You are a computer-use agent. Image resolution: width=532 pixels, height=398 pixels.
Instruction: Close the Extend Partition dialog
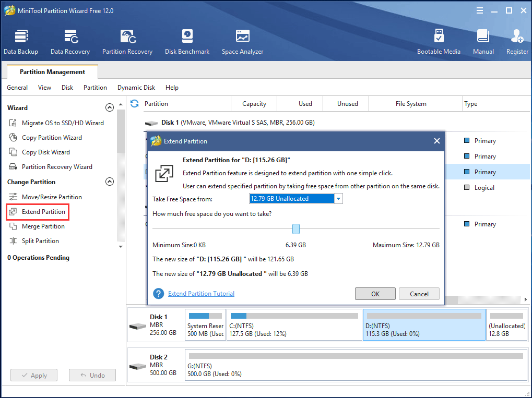tap(437, 141)
